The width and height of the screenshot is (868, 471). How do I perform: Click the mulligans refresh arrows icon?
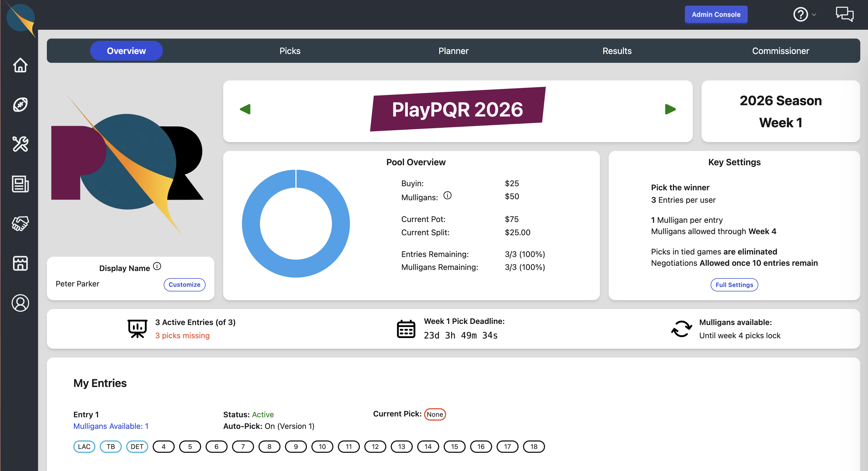681,329
